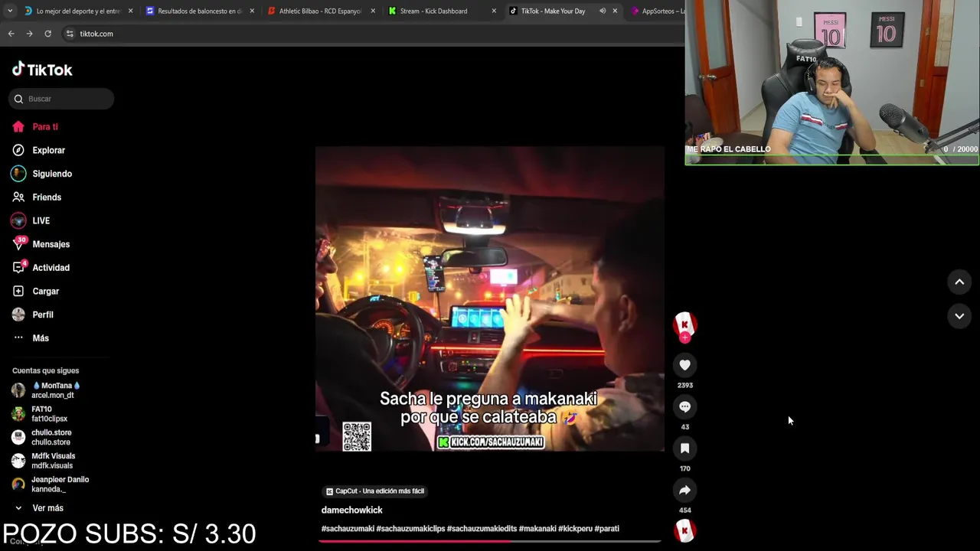This screenshot has height=551, width=980.
Task: Go to Perfil page
Action: [x=43, y=315]
